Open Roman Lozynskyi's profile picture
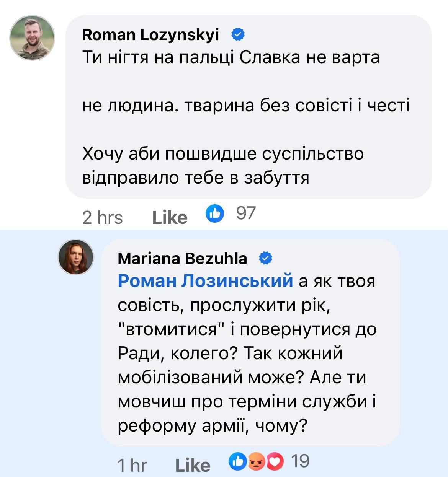 pyautogui.click(x=32, y=38)
